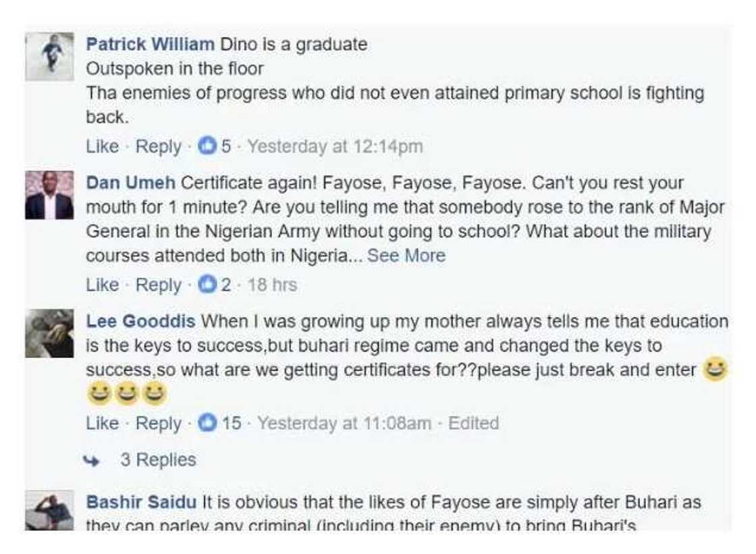Reply to Lee Gooddis's comment
This screenshot has height=554, width=756.
[159, 424]
